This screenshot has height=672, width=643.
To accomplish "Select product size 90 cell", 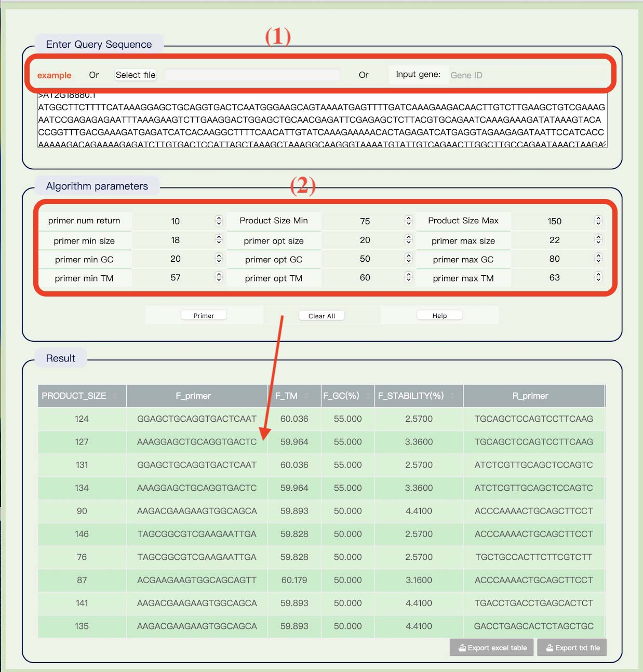I will pyautogui.click(x=82, y=511).
